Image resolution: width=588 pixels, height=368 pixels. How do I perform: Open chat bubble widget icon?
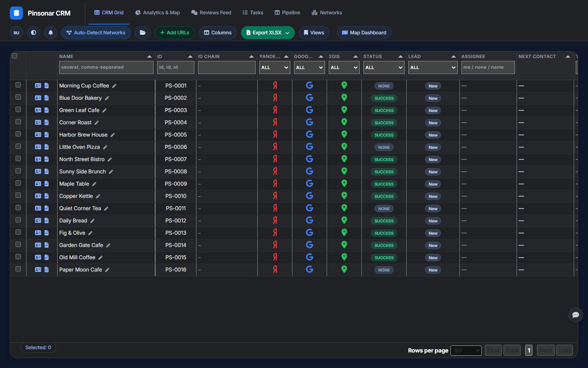coord(576,315)
